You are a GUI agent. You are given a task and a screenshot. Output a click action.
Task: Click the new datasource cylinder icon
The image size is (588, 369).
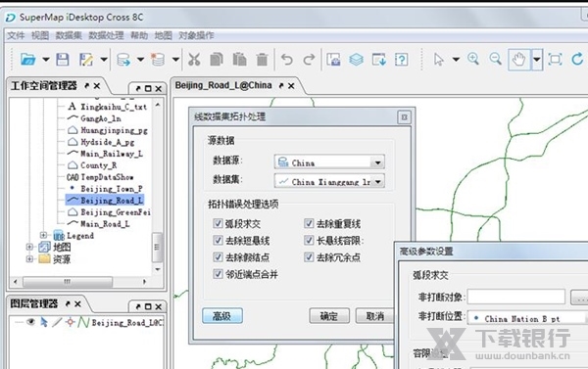tap(158, 59)
